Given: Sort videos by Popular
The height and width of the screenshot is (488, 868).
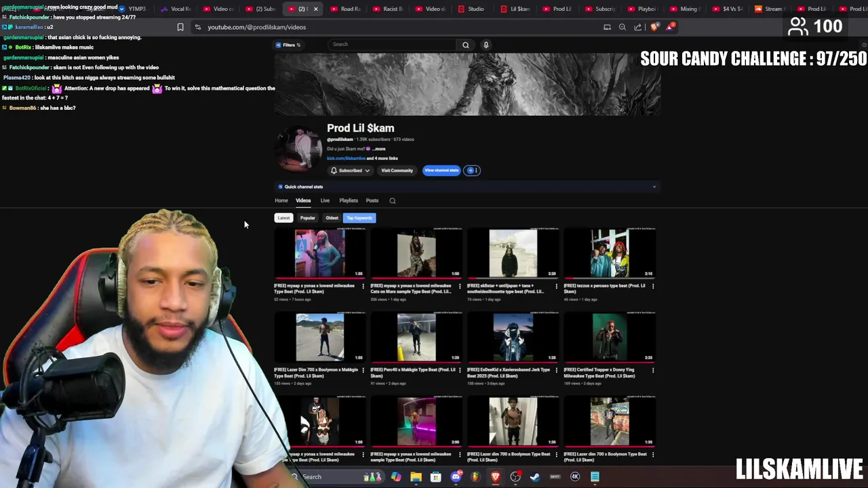Looking at the screenshot, I should tap(307, 218).
